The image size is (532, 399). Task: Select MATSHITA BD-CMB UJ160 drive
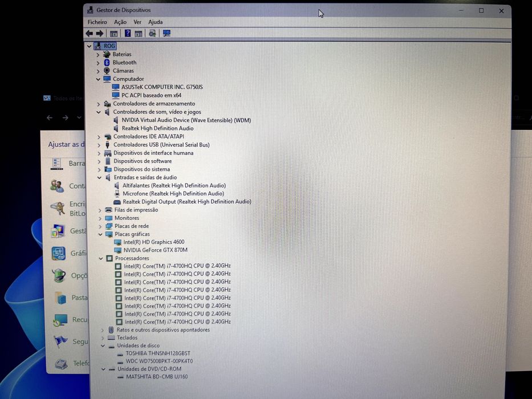click(x=157, y=377)
